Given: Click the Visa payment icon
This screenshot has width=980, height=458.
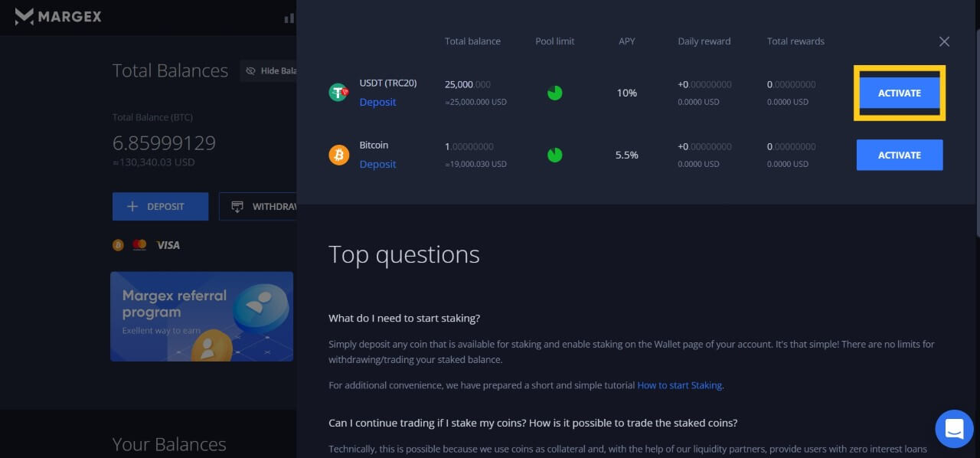Looking at the screenshot, I should click(168, 245).
